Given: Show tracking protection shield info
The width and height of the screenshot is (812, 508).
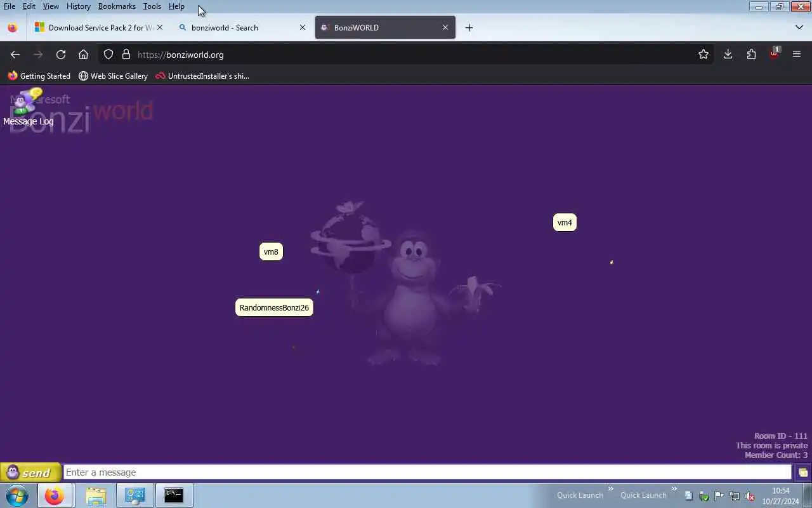Looking at the screenshot, I should pos(108,55).
